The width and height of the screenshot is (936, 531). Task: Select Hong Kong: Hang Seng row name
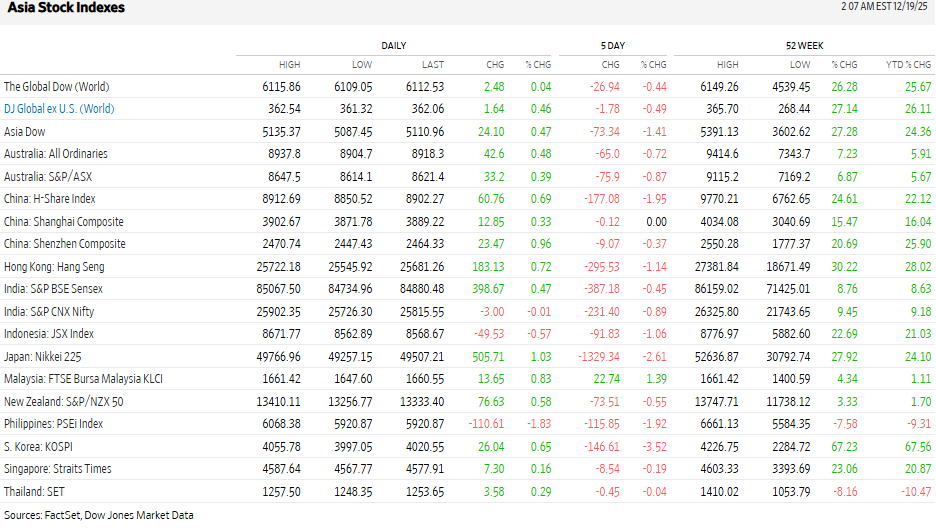54,267
